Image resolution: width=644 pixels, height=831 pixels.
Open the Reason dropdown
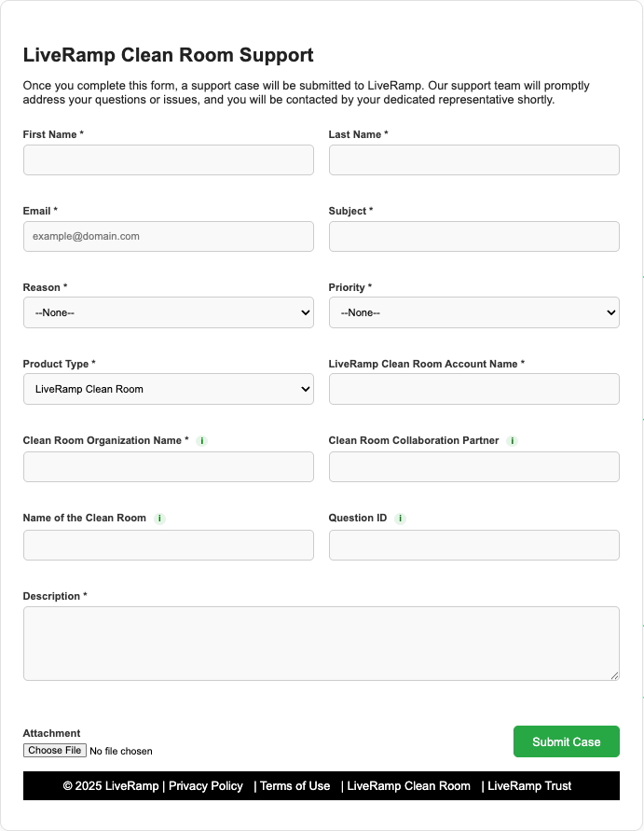tap(169, 312)
